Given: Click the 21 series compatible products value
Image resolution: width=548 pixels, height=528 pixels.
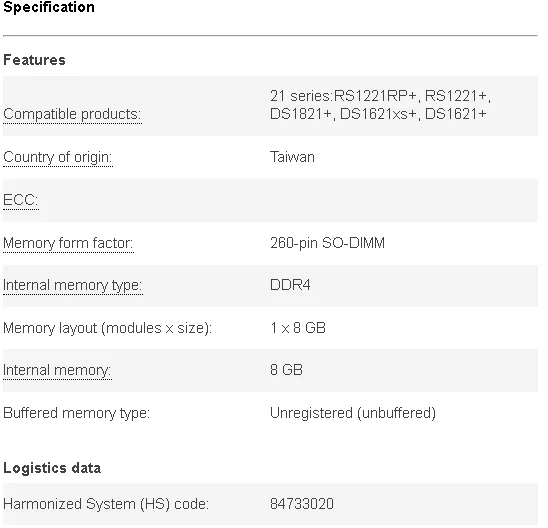Looking at the screenshot, I should point(380,105).
